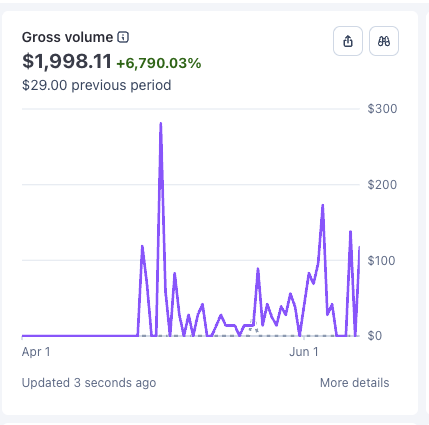Click the $200 y-axis label
The width and height of the screenshot is (429, 425).
pyautogui.click(x=382, y=184)
